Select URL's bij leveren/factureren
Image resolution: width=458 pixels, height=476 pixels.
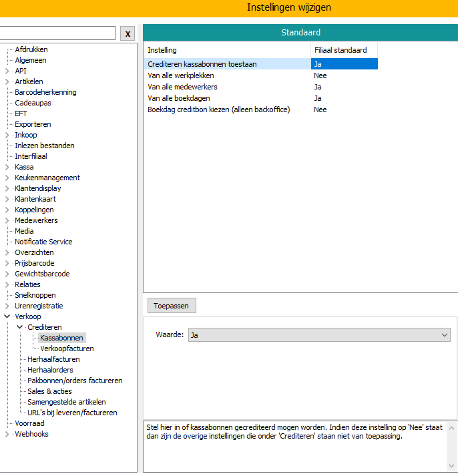tap(72, 413)
